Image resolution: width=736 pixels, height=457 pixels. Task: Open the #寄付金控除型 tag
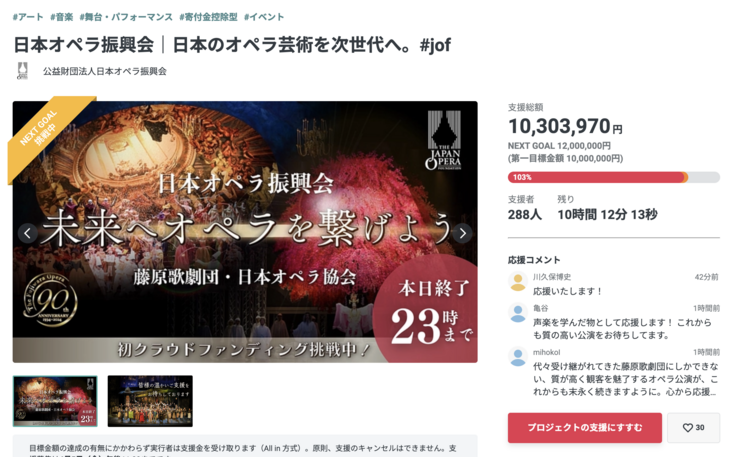point(208,17)
